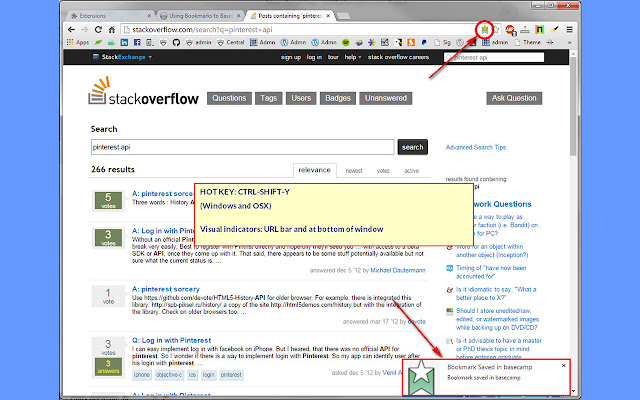Sort results by relevance tab
The width and height of the screenshot is (640, 400).
314,170
